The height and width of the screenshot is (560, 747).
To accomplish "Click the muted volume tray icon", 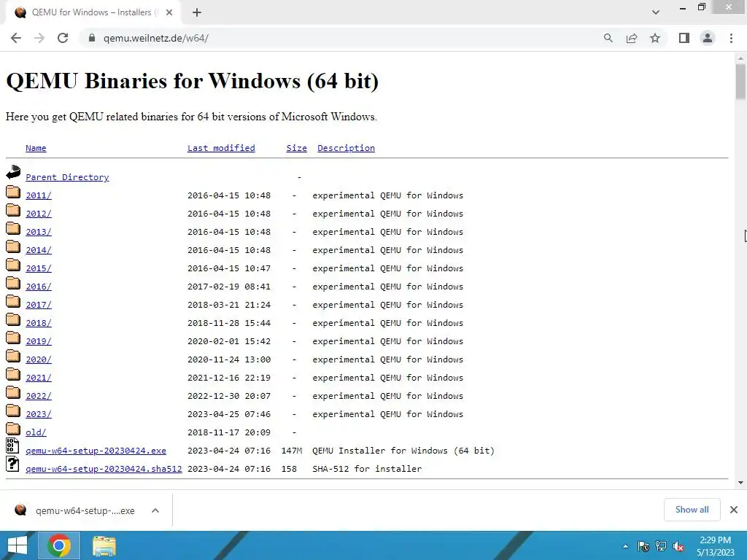I will pos(678,546).
